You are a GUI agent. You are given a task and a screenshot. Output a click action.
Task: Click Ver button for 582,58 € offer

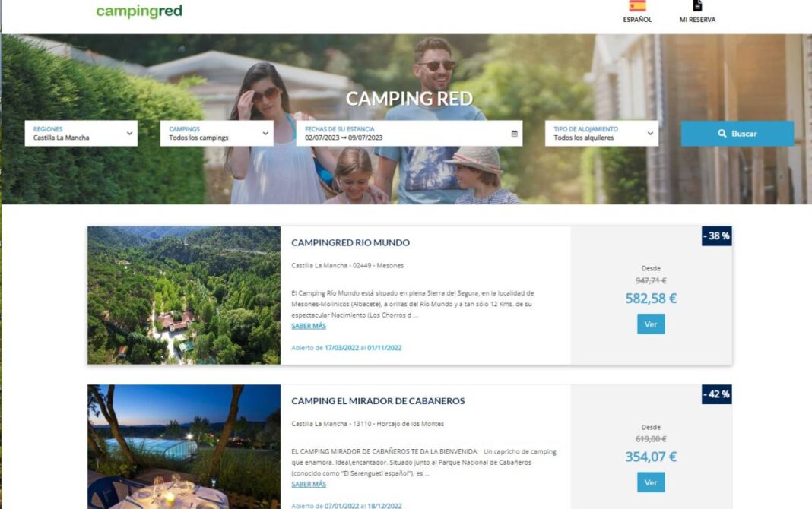(x=650, y=324)
